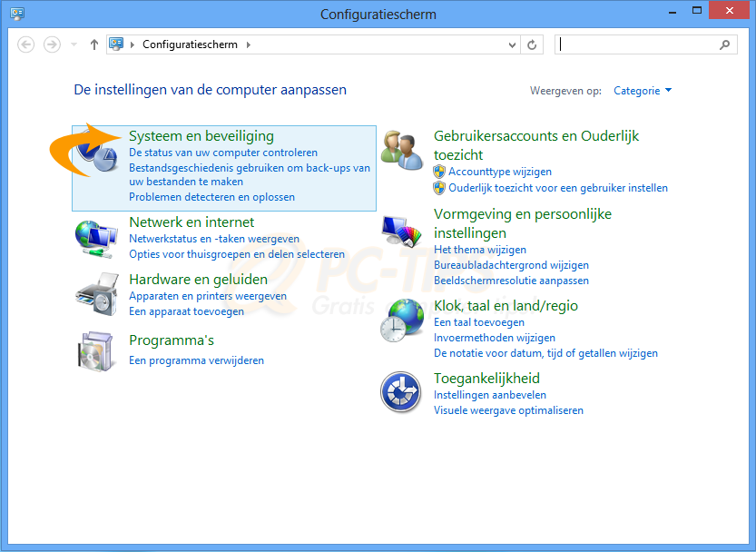Click the back arrow navigation button

point(26,44)
